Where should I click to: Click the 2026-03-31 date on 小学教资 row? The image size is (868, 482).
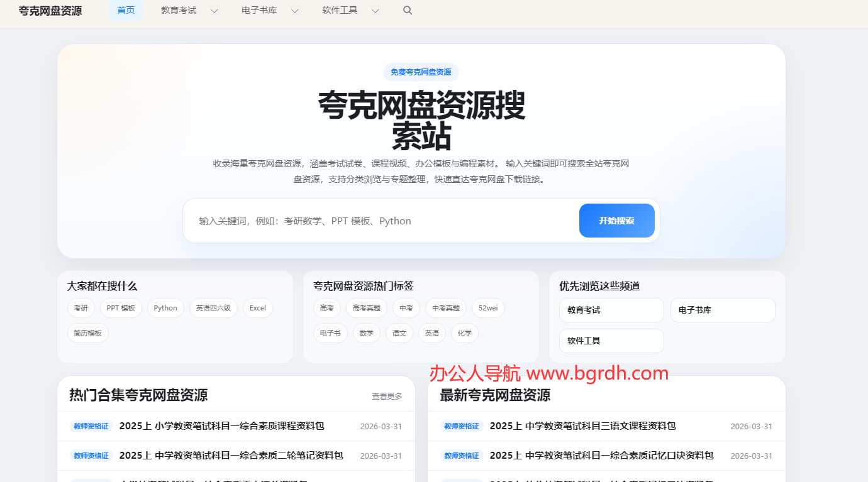[x=381, y=426]
